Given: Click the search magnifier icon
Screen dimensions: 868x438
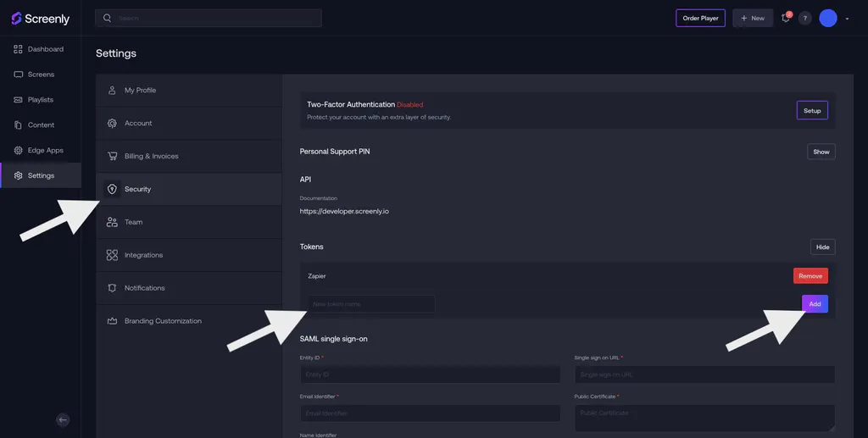Looking at the screenshot, I should (x=108, y=19).
